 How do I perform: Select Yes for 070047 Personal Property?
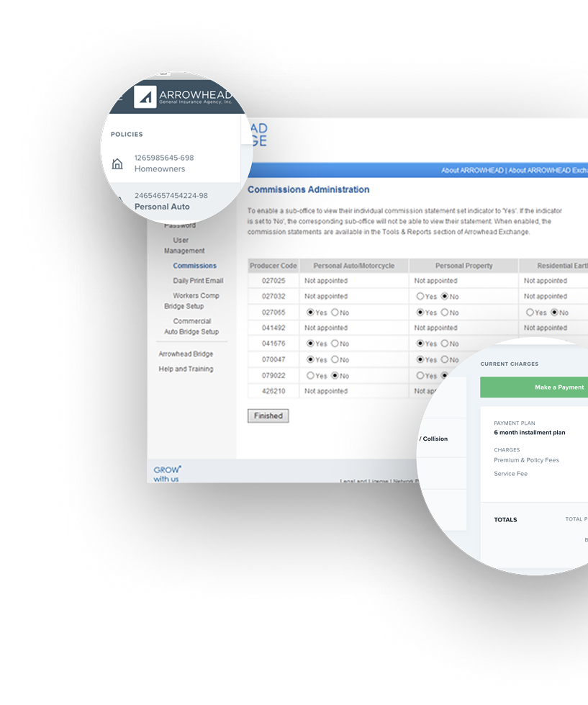click(x=420, y=359)
